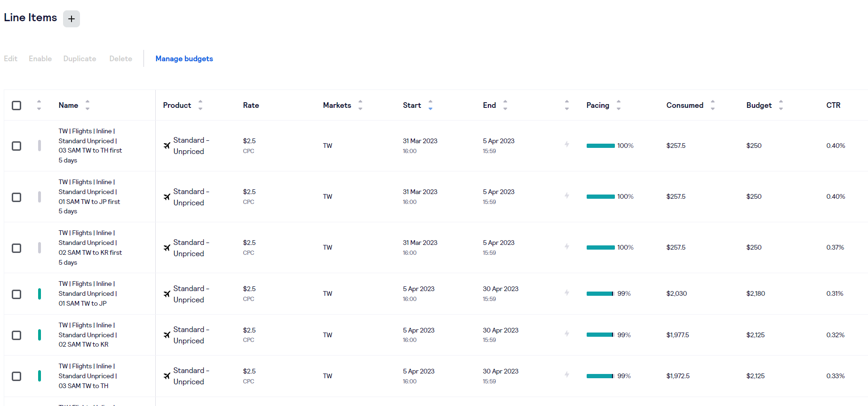Click lightning bolt icon in 01 SAM TW to JP first row
The width and height of the screenshot is (868, 406).
[567, 195]
